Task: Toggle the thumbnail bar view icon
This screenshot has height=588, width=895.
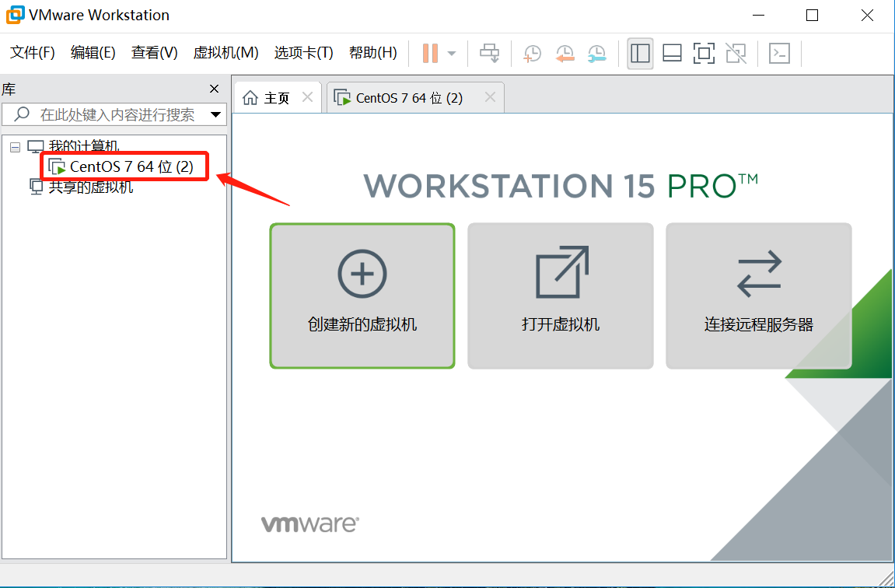Action: (x=672, y=54)
